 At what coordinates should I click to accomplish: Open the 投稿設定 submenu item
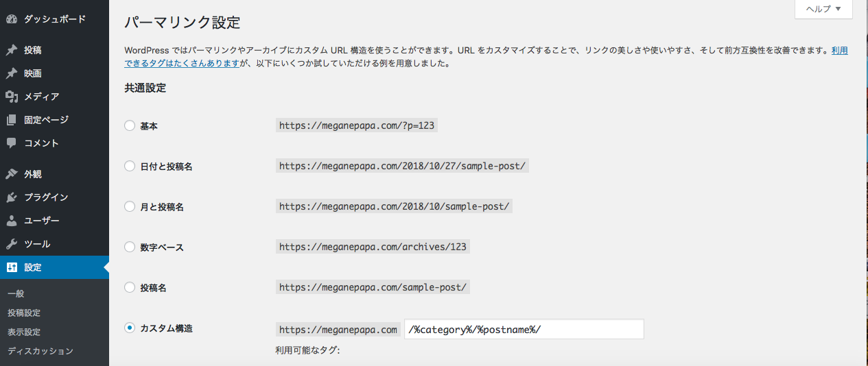[24, 313]
